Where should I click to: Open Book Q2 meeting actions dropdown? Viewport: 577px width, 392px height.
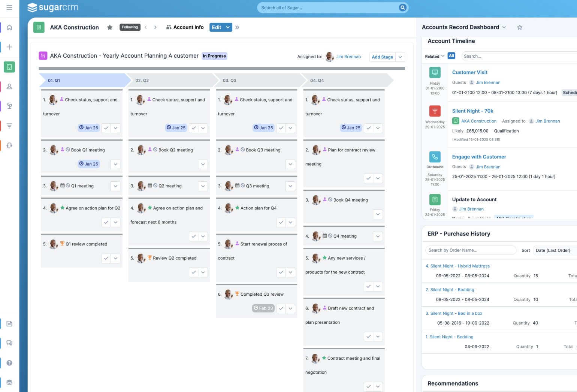pyautogui.click(x=203, y=164)
